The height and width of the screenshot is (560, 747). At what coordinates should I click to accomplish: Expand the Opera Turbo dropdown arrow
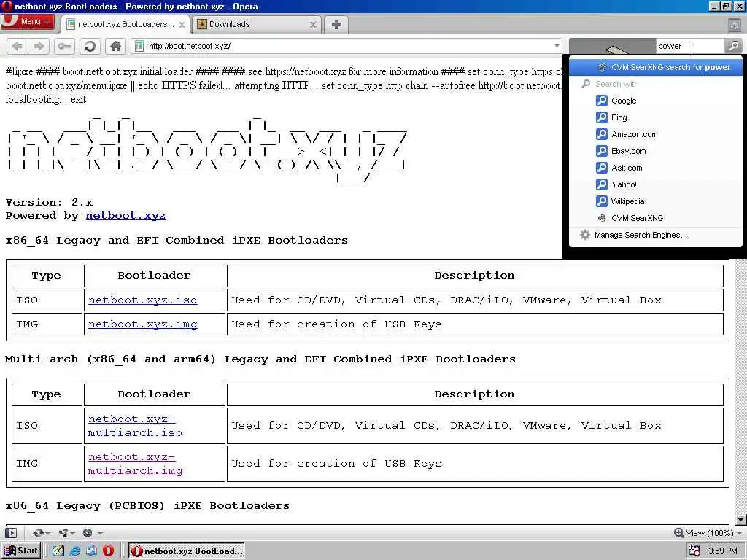[100, 533]
